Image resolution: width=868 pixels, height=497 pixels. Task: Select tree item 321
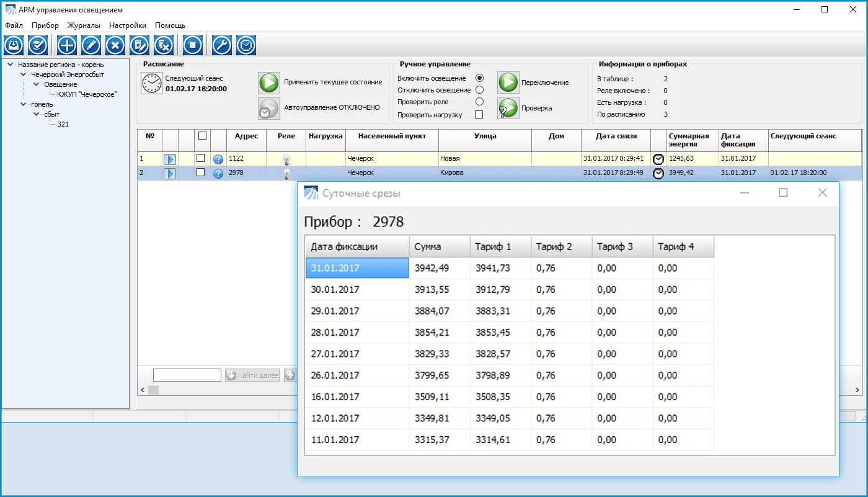click(x=63, y=124)
